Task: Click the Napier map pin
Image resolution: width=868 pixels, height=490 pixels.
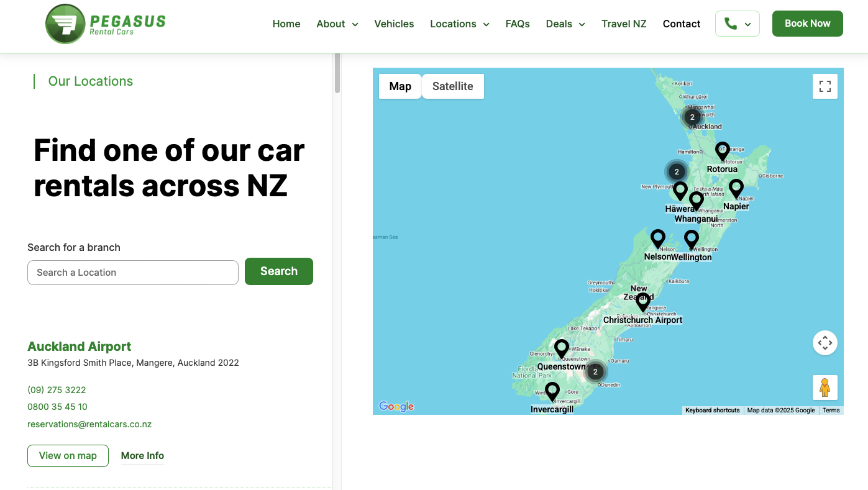Action: 736,188
